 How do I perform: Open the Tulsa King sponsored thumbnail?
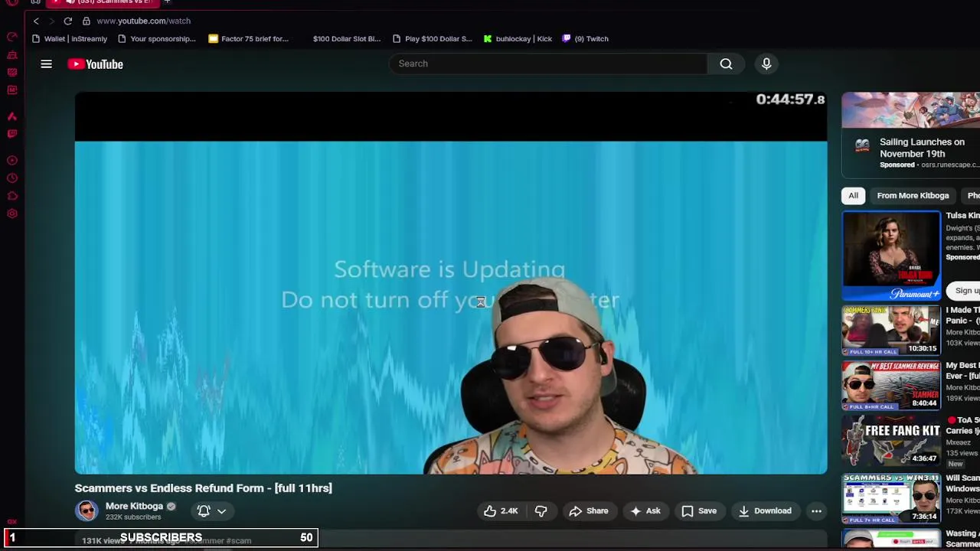[891, 256]
